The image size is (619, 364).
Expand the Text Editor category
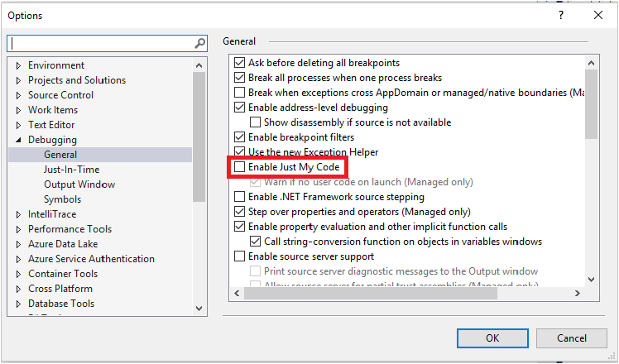[18, 125]
